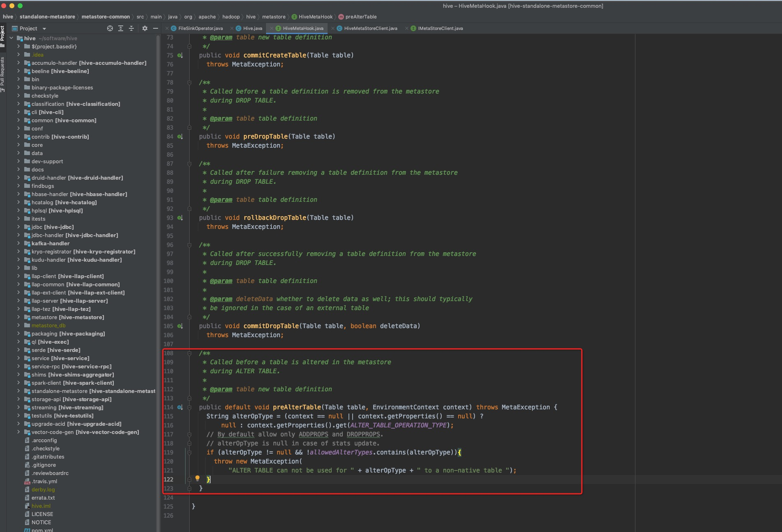Open IMetaStoreClient.java tab
The height and width of the screenshot is (532, 782).
click(x=436, y=28)
